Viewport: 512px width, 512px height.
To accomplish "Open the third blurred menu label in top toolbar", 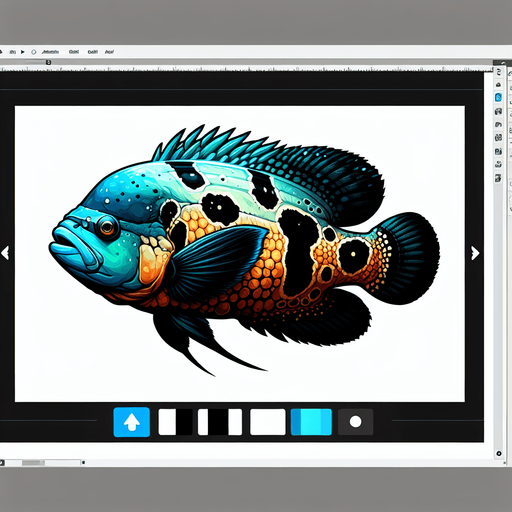I will [92, 52].
